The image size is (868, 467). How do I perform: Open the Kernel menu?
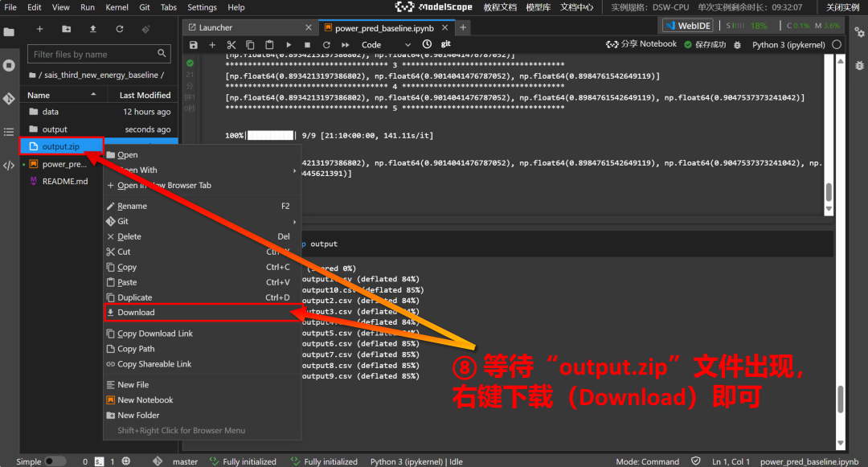[x=117, y=7]
